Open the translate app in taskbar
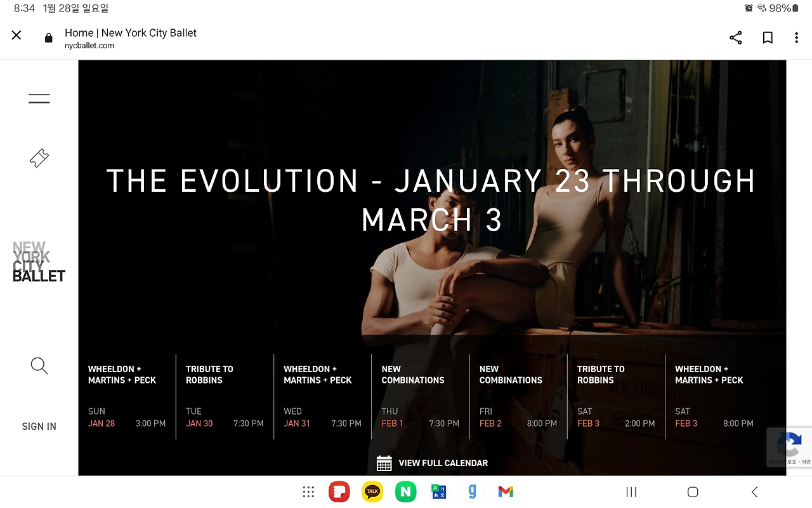Image resolution: width=812 pixels, height=508 pixels. [439, 492]
